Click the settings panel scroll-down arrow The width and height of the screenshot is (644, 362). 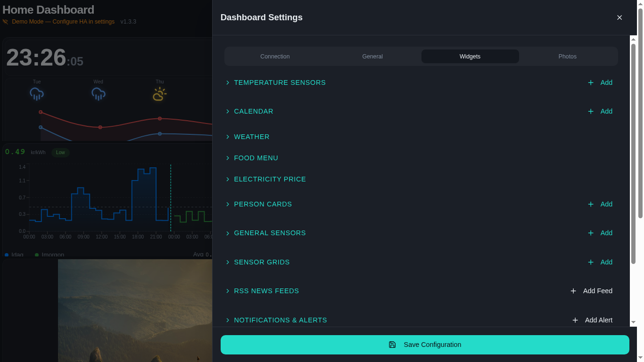coord(633,322)
